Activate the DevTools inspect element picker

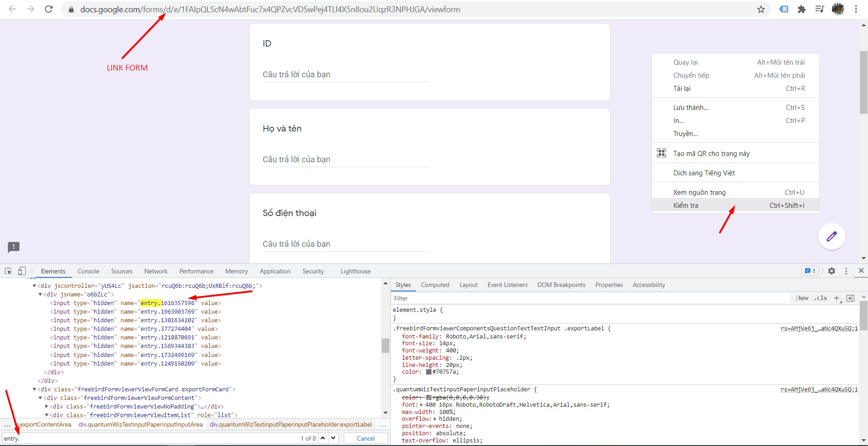tap(8, 271)
